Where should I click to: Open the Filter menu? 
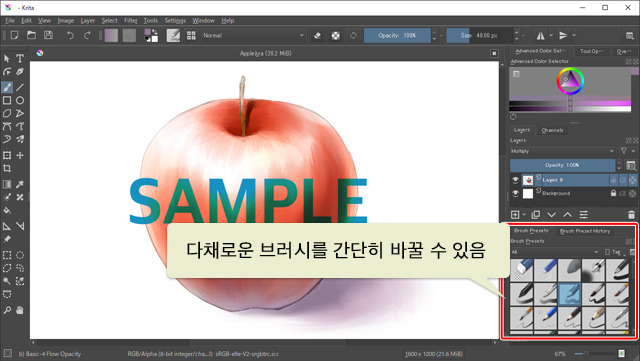pyautogui.click(x=131, y=20)
